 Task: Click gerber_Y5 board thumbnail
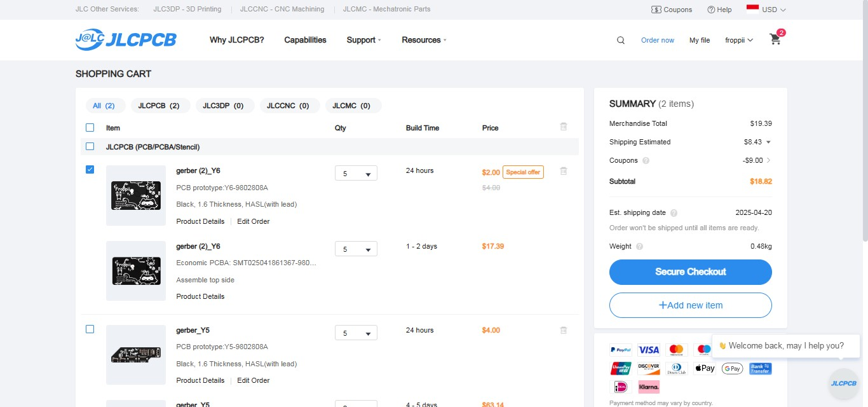pos(136,355)
